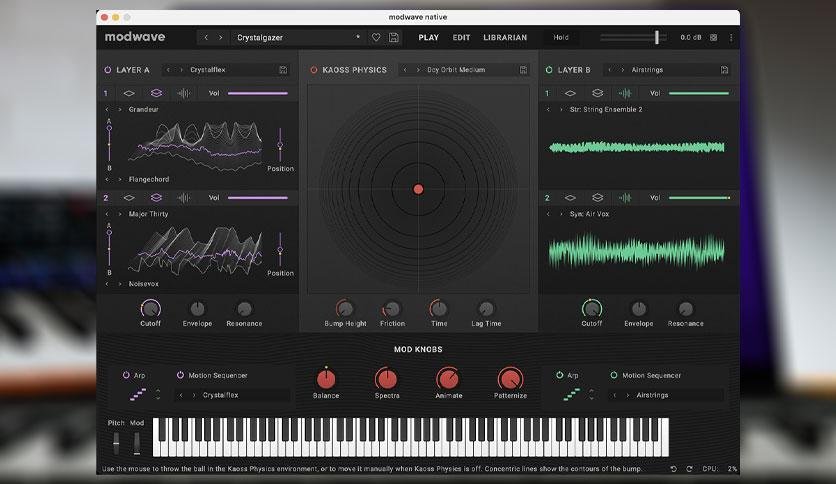Adjust the Patternize mod knob
Image resolution: width=836 pixels, height=484 pixels.
click(x=510, y=379)
